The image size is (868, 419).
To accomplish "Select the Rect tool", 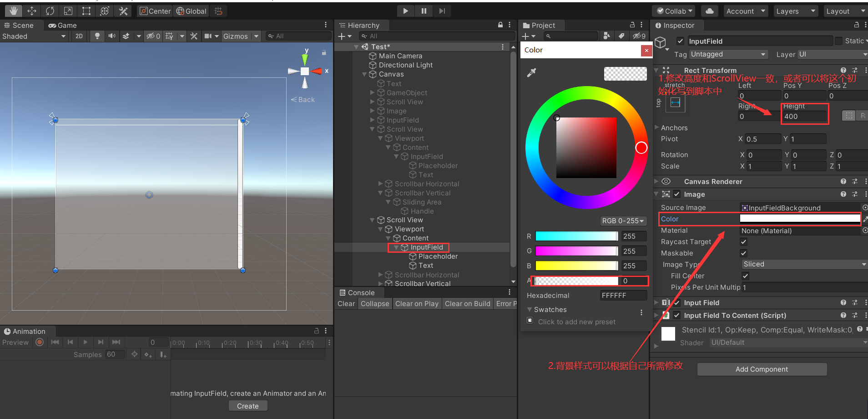I will 86,11.
